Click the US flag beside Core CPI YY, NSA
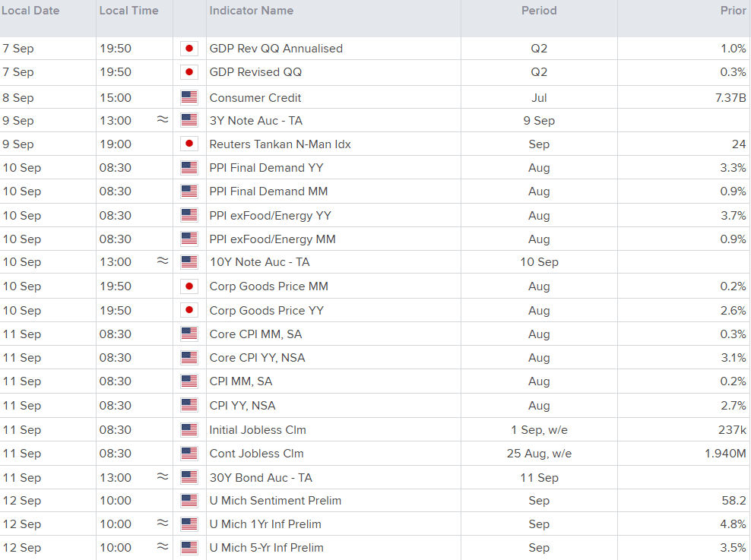 coord(189,358)
